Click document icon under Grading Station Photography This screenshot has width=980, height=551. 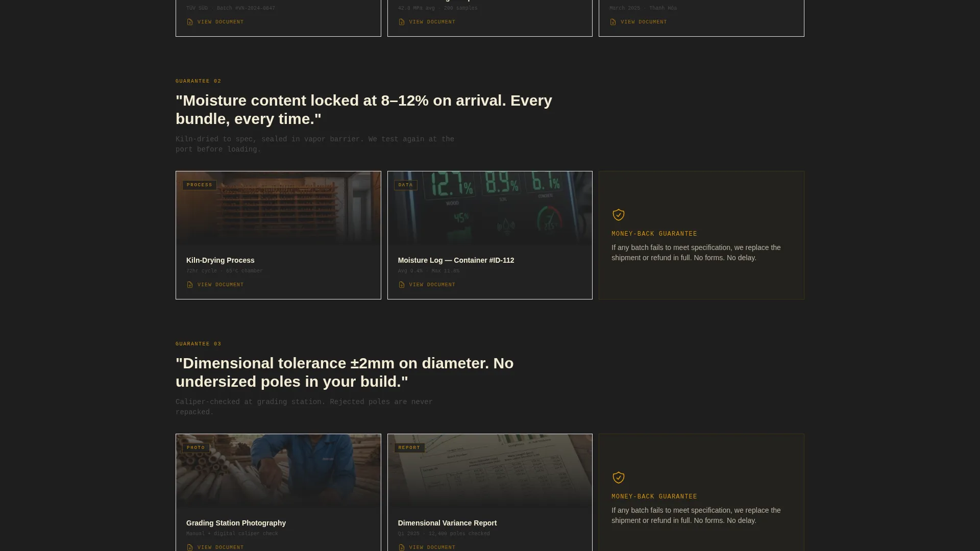190,547
